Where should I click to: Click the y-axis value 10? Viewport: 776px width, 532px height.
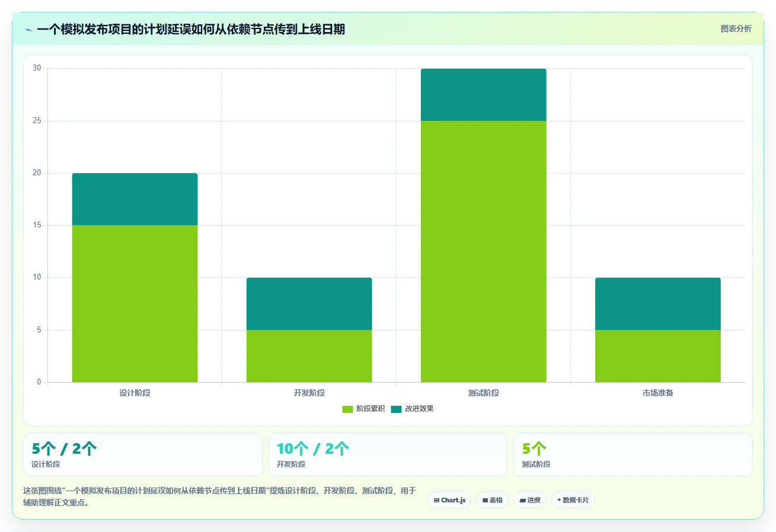37,277
